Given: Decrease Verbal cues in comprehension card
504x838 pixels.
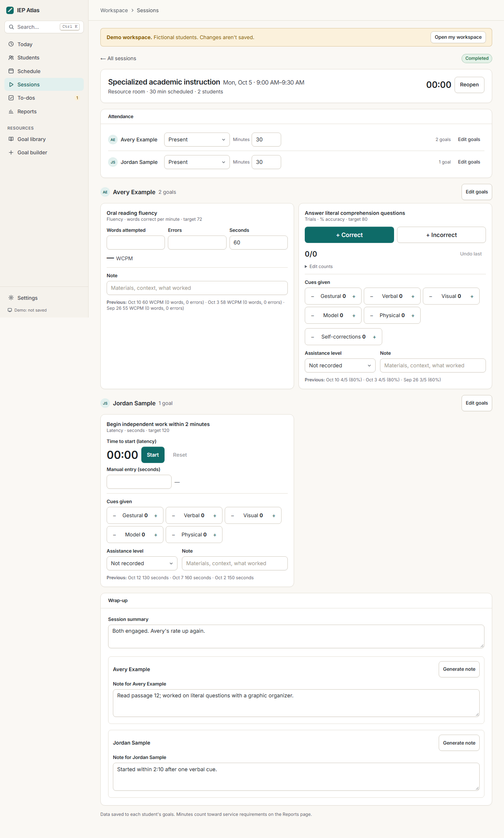Looking at the screenshot, I should click(372, 296).
